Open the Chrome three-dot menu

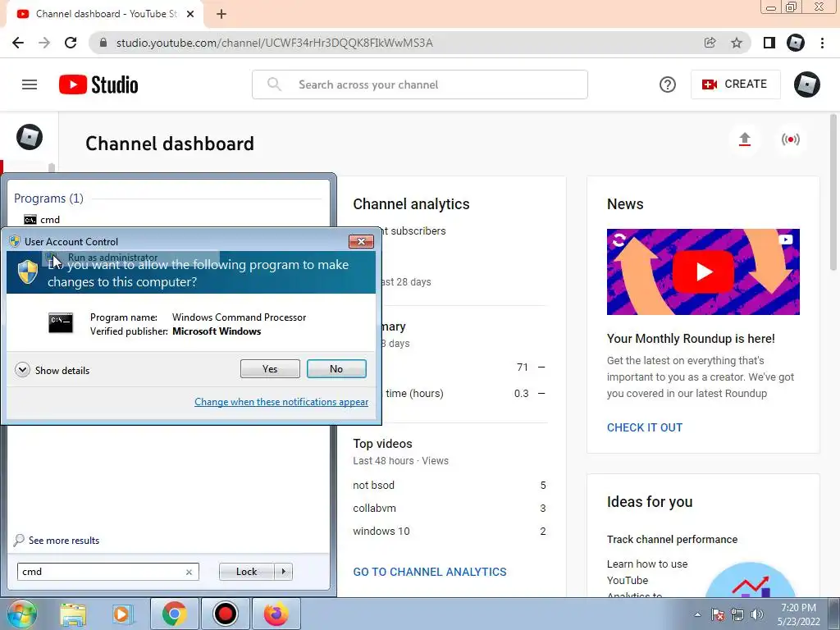[x=822, y=43]
